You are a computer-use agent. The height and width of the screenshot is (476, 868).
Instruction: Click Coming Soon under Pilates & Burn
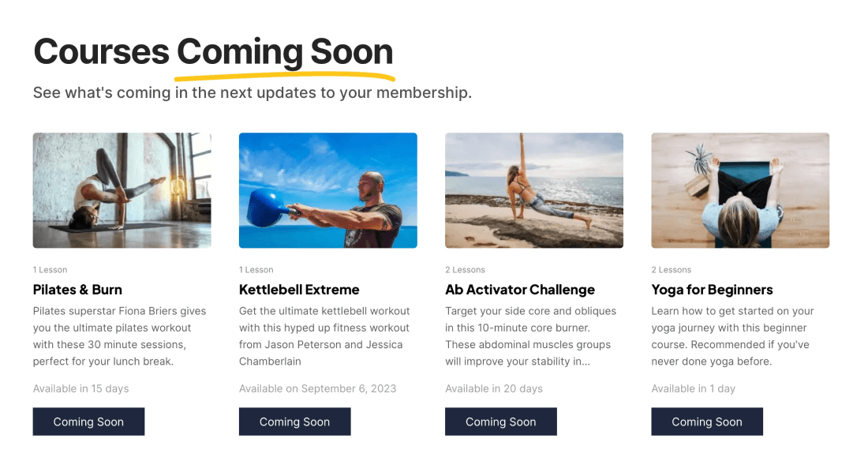88,422
